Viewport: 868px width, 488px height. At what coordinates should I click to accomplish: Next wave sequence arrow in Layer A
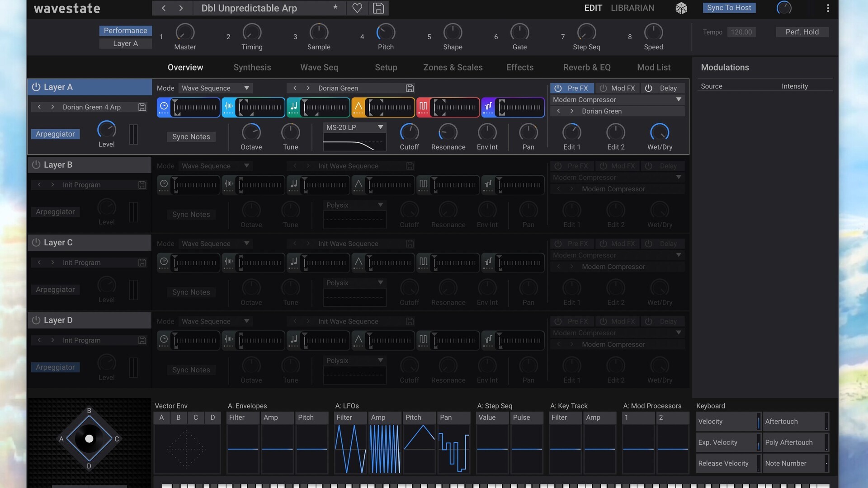308,88
